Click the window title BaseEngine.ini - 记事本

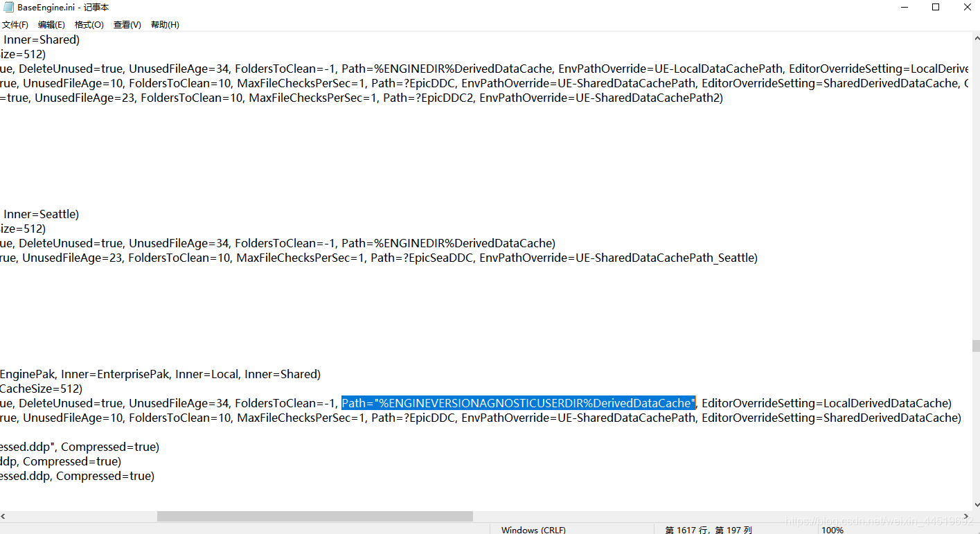coord(63,7)
